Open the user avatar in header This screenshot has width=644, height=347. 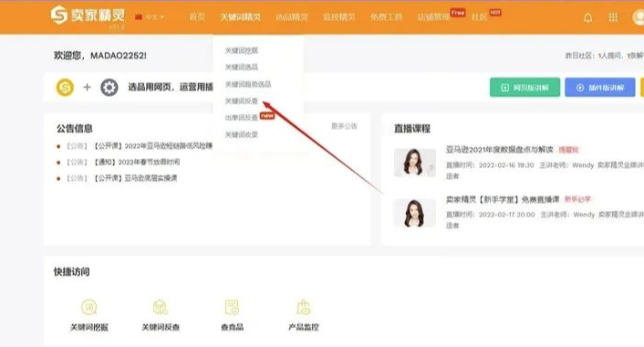click(x=638, y=17)
